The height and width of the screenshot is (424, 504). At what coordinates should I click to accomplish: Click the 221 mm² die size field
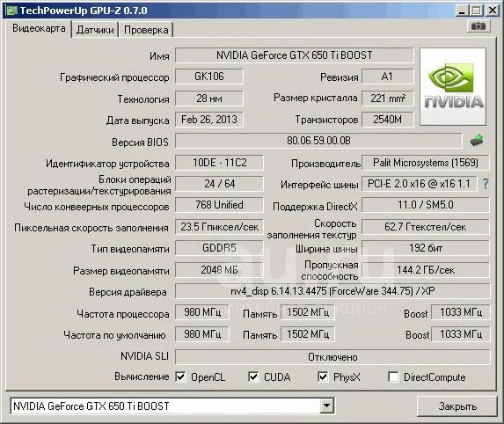pyautogui.click(x=387, y=98)
